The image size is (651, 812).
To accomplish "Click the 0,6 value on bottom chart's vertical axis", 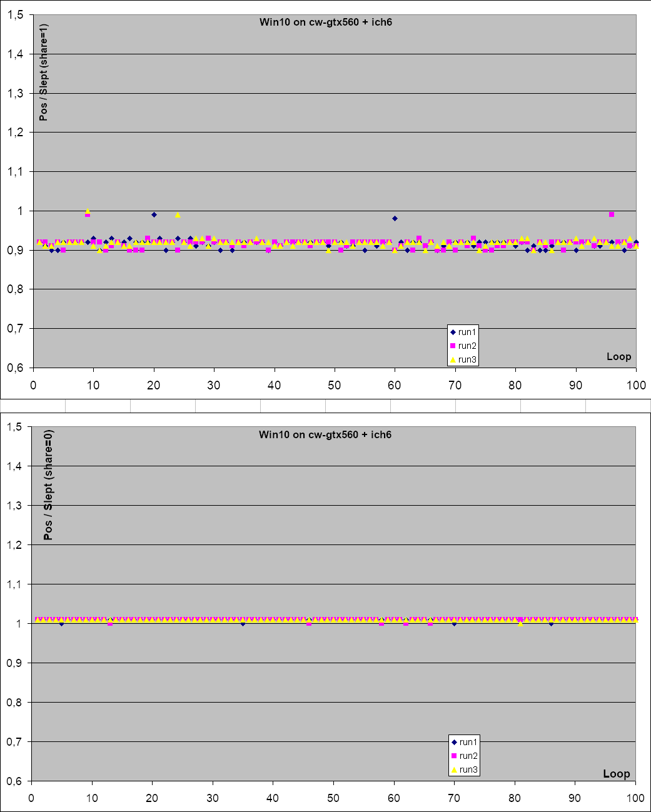I will pyautogui.click(x=15, y=781).
